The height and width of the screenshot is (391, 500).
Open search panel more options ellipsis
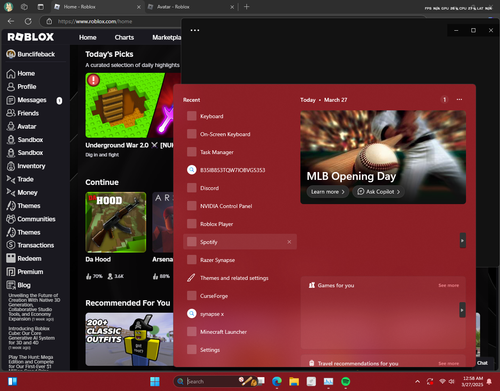pyautogui.click(x=459, y=100)
